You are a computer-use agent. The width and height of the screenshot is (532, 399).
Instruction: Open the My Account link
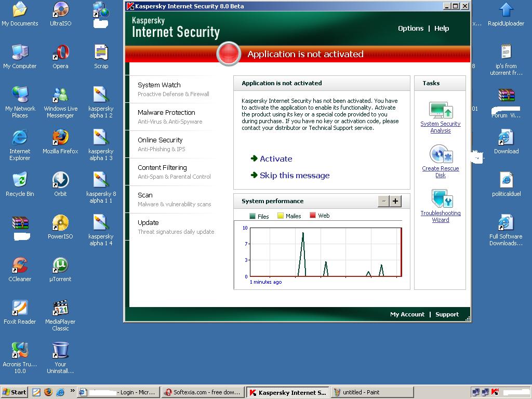click(407, 314)
